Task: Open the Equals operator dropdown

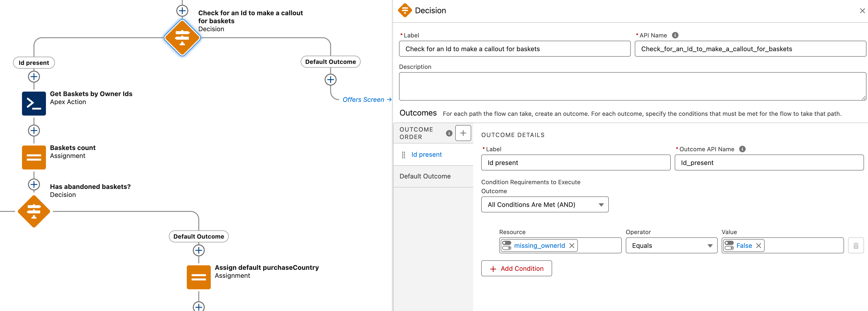Action: tap(671, 246)
